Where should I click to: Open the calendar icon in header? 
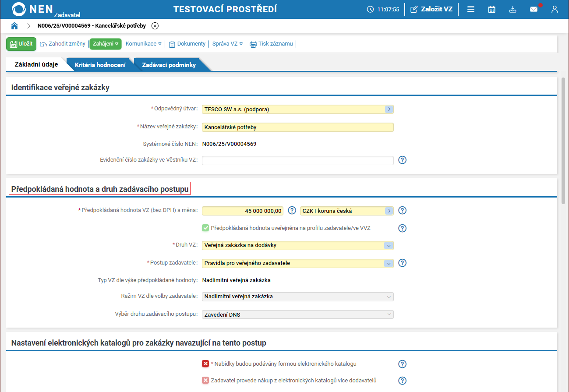492,9
